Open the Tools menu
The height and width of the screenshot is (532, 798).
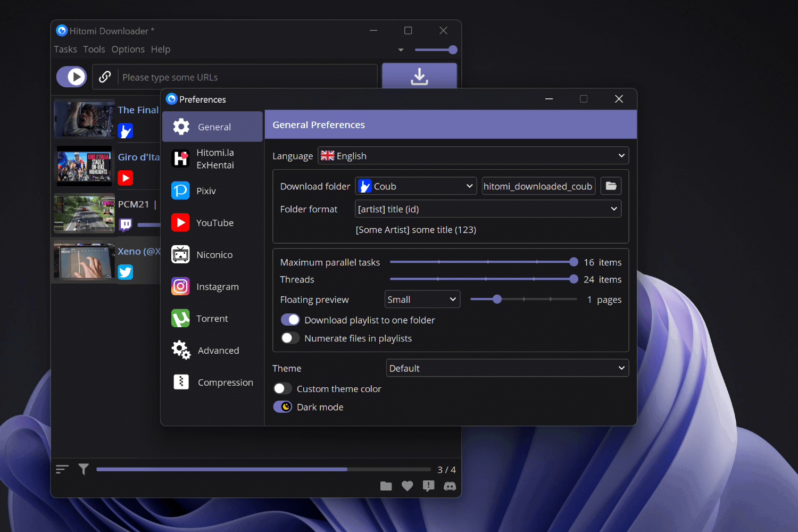[x=94, y=49]
